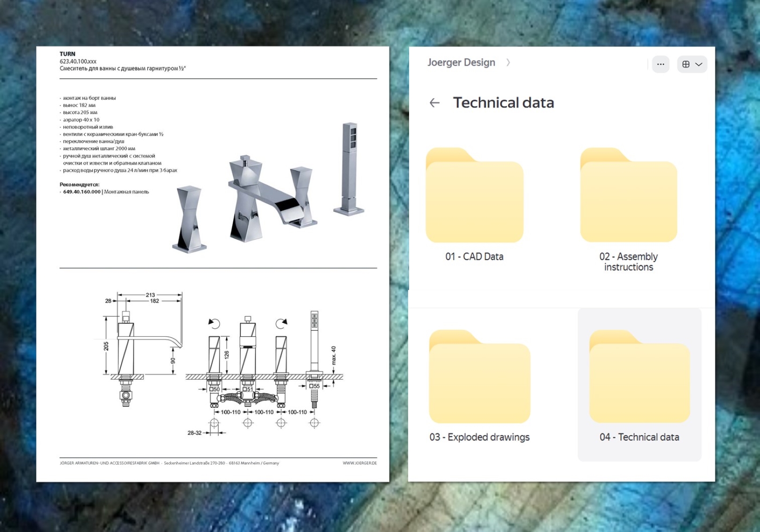Open the WWW.JOERGER.DE link in the footer
The width and height of the screenshot is (760, 532).
[x=359, y=463]
